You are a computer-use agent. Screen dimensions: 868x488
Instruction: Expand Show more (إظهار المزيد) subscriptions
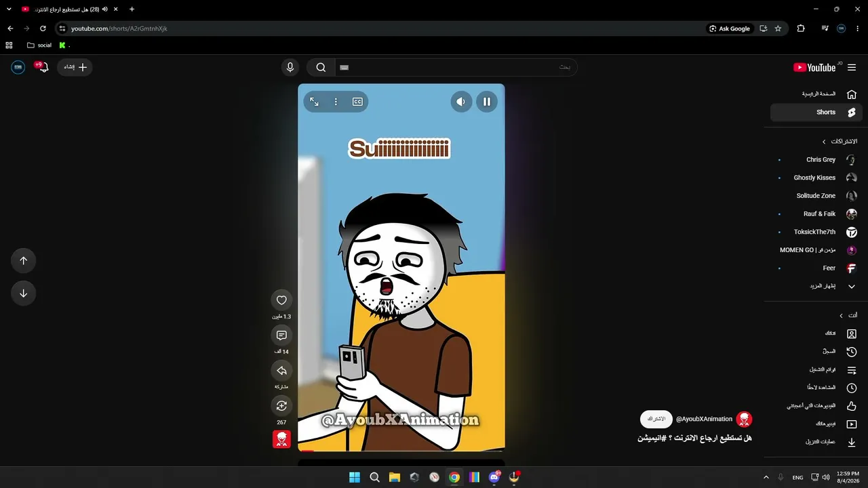pos(816,286)
